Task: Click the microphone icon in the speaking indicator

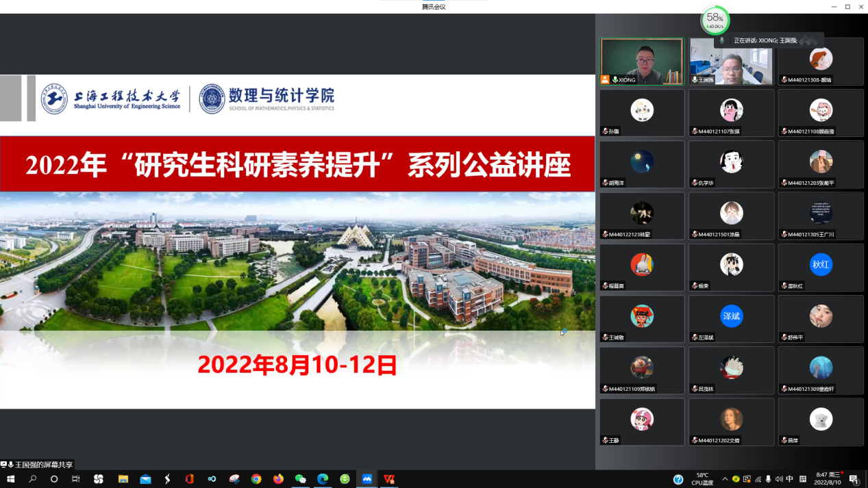Action: [x=722, y=41]
